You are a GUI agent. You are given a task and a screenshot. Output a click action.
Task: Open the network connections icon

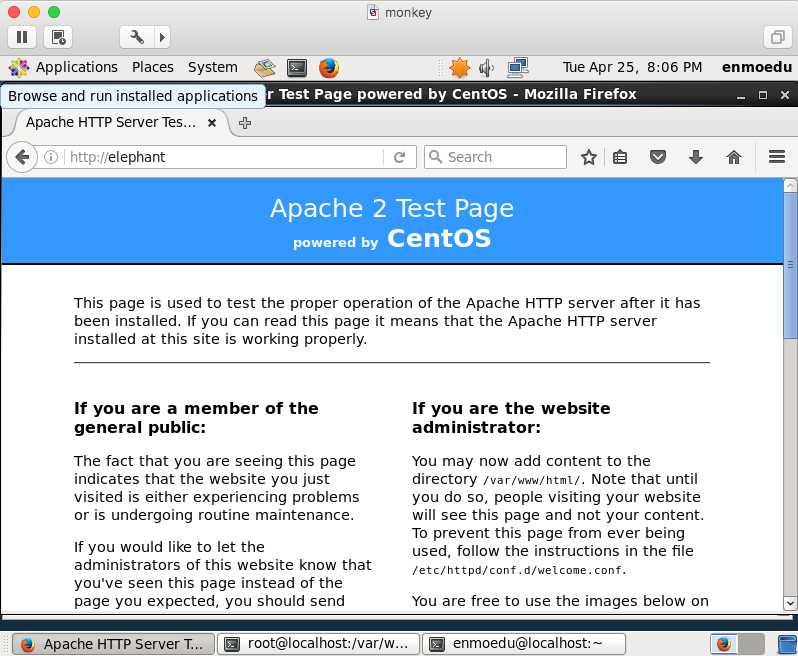(x=518, y=68)
